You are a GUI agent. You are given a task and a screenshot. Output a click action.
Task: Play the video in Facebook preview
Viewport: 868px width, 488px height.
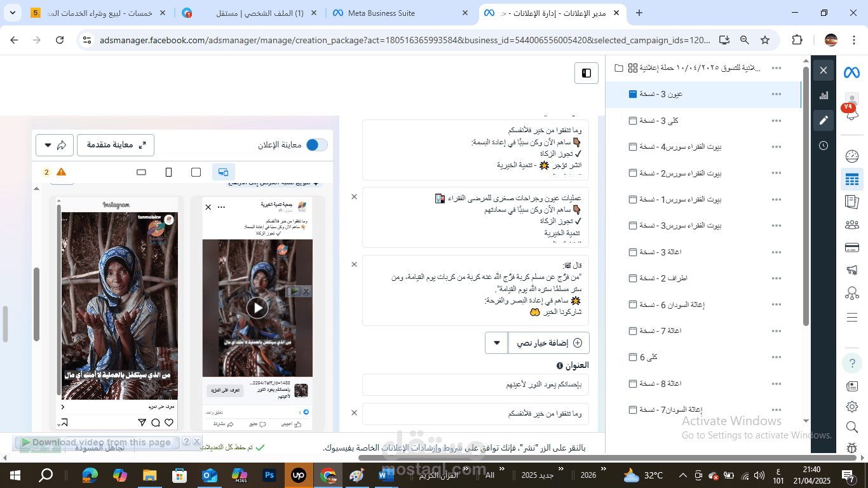pos(257,308)
